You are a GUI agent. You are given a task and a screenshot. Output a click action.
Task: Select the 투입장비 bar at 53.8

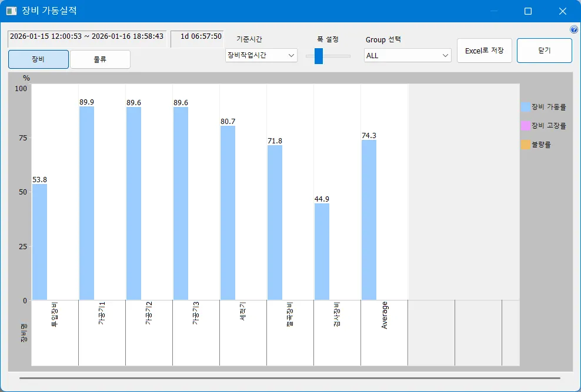[x=40, y=242]
